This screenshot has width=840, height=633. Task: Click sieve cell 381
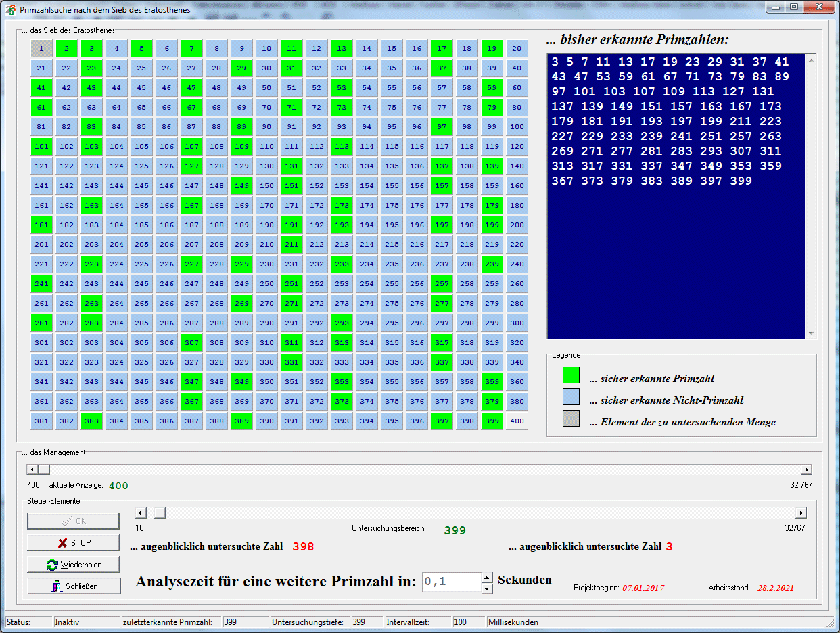point(42,421)
